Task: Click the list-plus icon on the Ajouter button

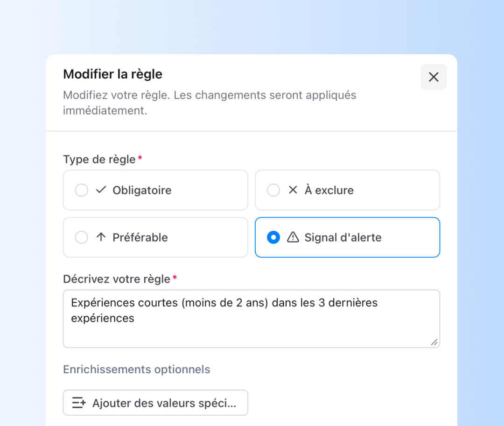Action: pyautogui.click(x=79, y=403)
